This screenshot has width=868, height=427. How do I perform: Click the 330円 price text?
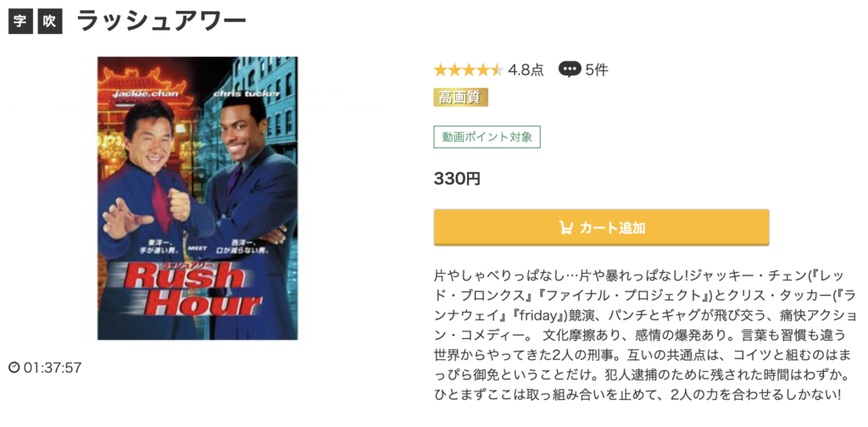pyautogui.click(x=457, y=179)
